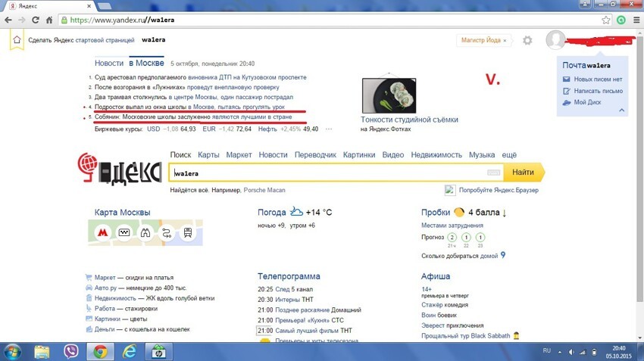
Task: Open Карты service link
Action: point(208,154)
